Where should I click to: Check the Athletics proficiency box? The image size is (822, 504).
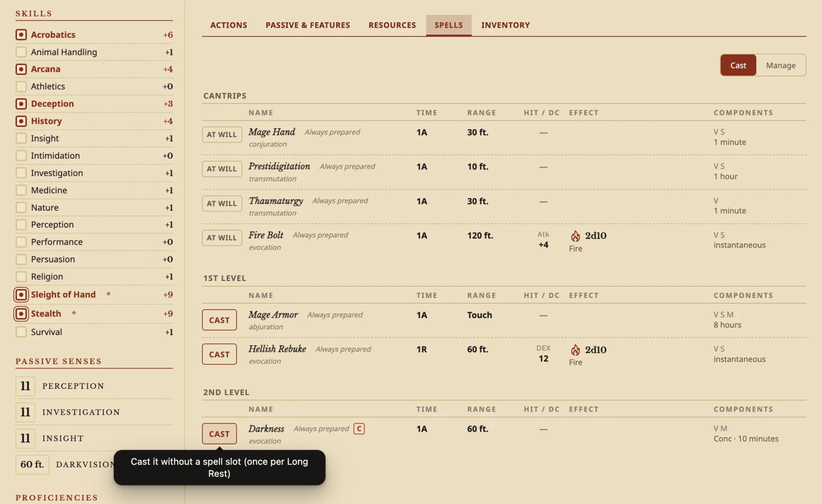tap(21, 86)
